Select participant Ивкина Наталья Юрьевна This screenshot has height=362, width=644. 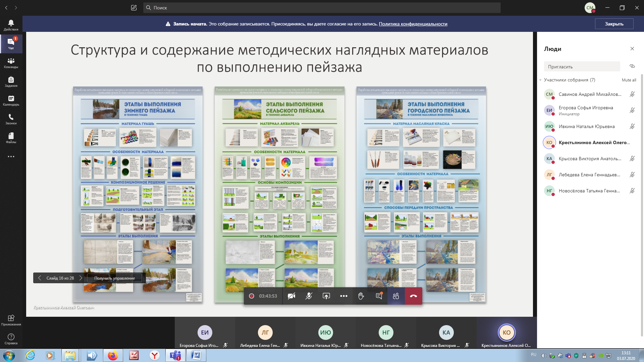pyautogui.click(x=589, y=126)
